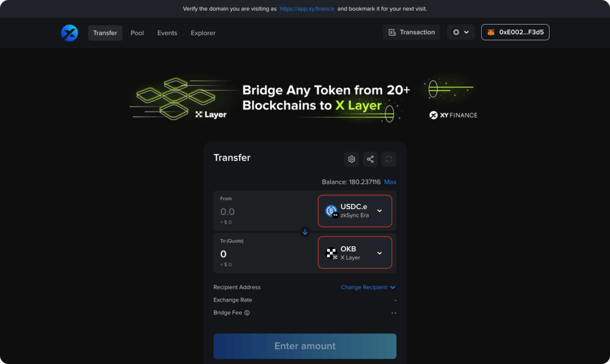Click the USDC.e token icon
The image size is (610, 364).
pyautogui.click(x=331, y=211)
